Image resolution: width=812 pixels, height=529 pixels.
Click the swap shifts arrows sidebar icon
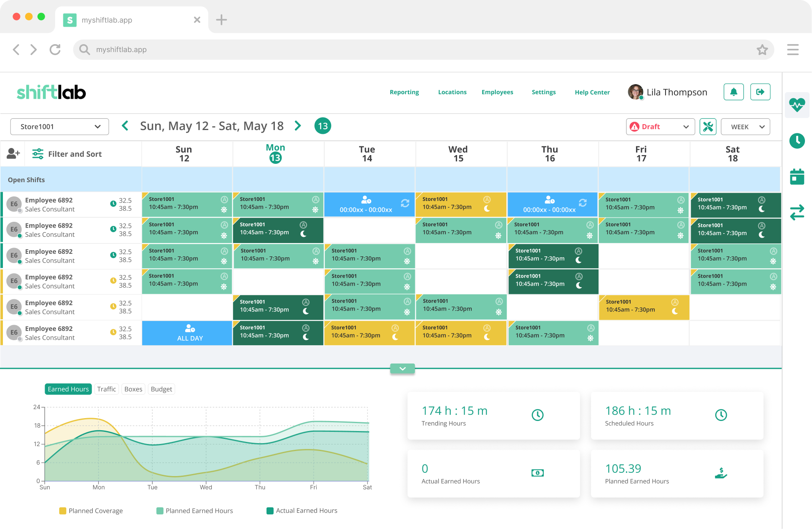pyautogui.click(x=797, y=213)
